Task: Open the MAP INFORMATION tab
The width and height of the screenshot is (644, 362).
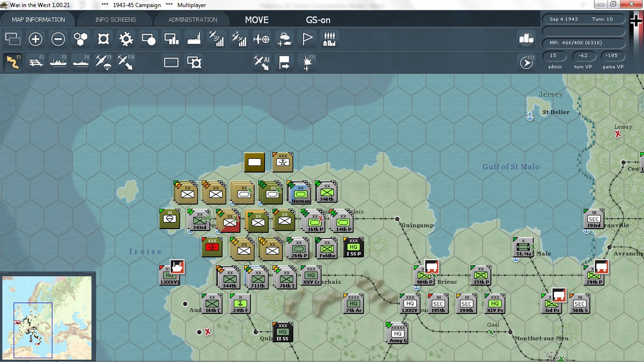Action: pyautogui.click(x=38, y=19)
